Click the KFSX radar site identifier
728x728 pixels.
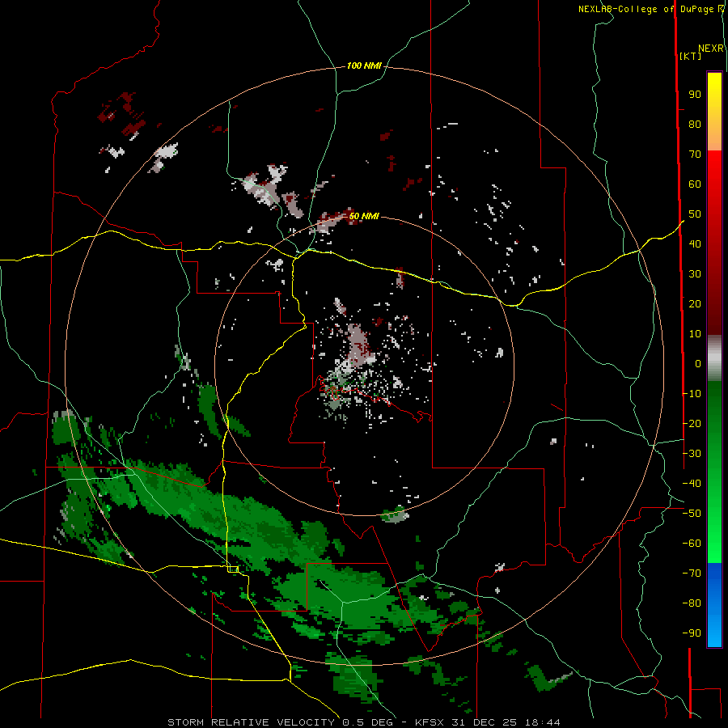[x=429, y=722]
